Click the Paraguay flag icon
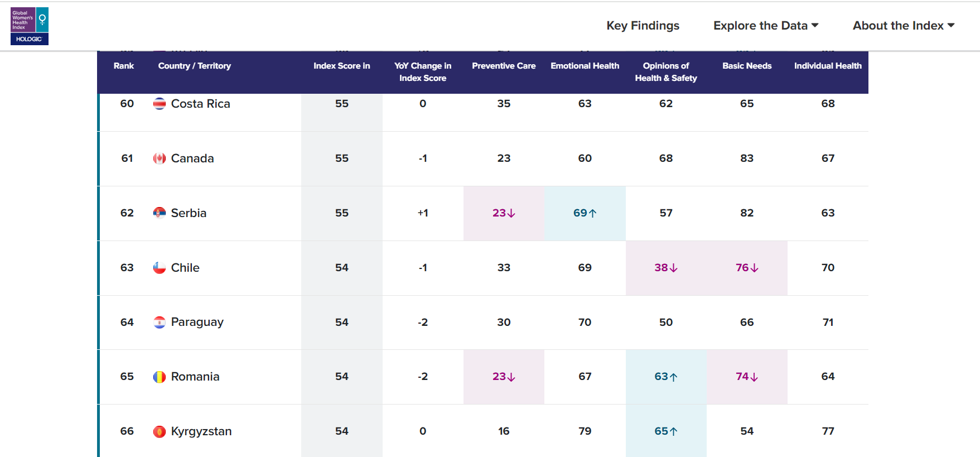 [160, 323]
